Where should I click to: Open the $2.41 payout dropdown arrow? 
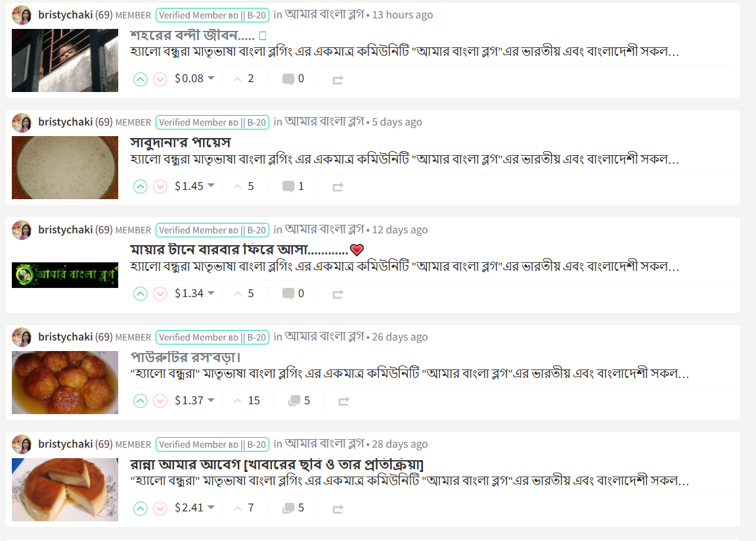coord(211,507)
